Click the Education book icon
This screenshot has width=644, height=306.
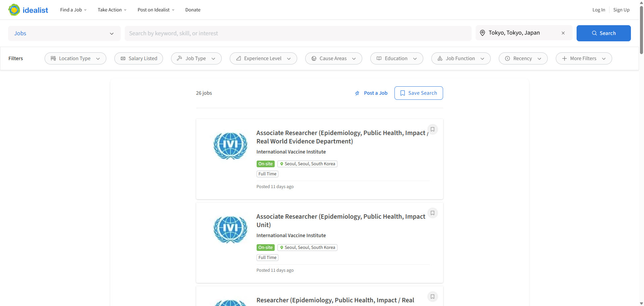point(379,58)
